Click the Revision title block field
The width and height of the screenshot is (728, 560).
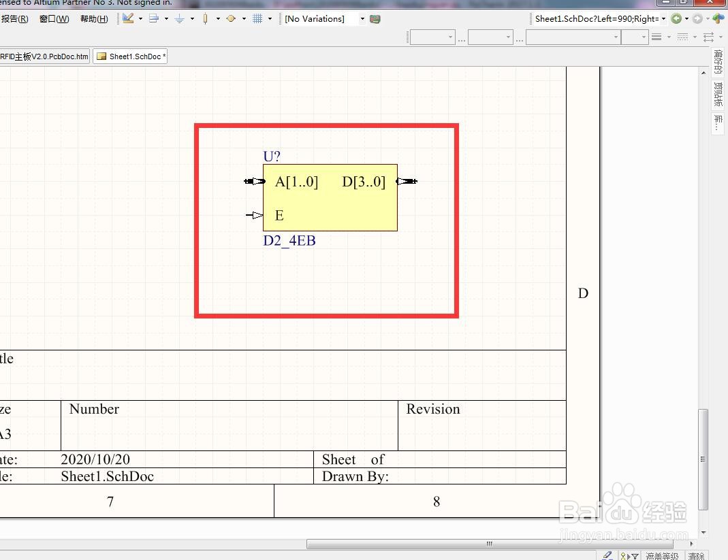(x=482, y=425)
